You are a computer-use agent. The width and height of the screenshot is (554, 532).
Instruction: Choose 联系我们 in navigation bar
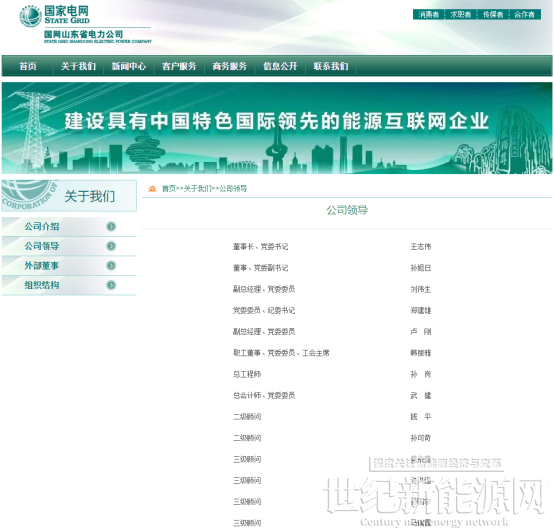331,66
